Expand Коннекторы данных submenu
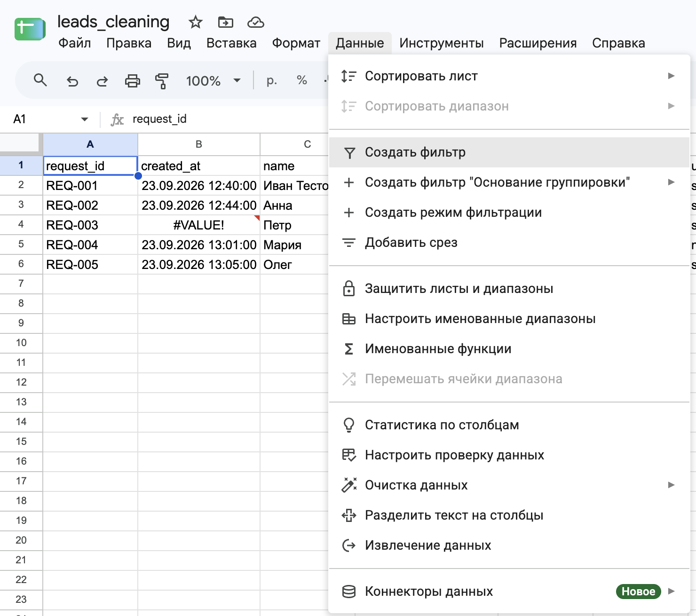 coord(672,591)
